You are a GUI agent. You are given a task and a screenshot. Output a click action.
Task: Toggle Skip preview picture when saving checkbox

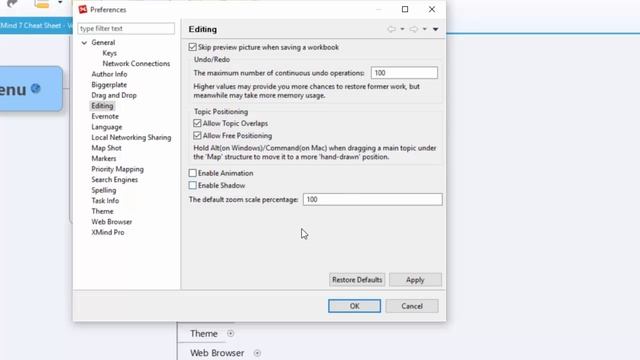point(193,47)
